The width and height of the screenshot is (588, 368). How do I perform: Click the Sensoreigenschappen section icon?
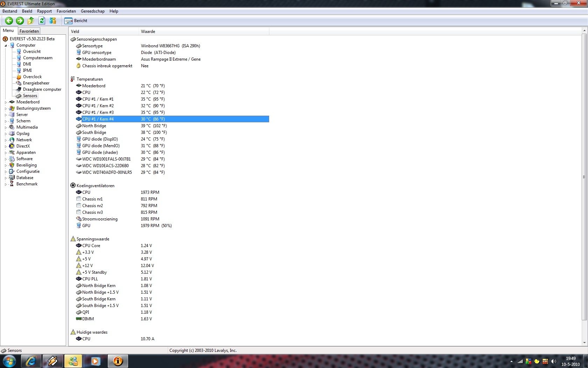click(73, 39)
